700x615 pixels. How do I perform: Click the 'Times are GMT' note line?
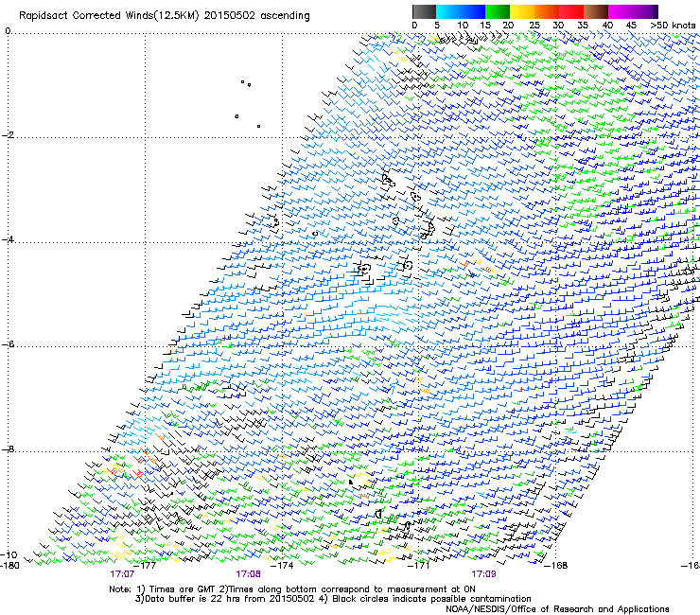[292, 589]
